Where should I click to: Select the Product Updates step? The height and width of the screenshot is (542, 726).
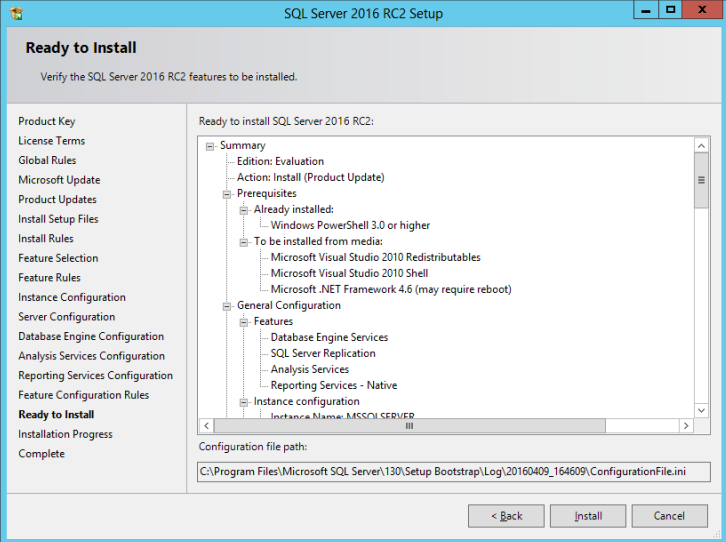click(57, 199)
